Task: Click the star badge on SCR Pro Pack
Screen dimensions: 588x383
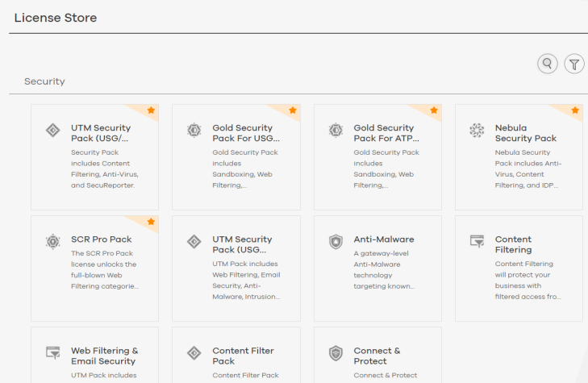Action: [x=151, y=222]
